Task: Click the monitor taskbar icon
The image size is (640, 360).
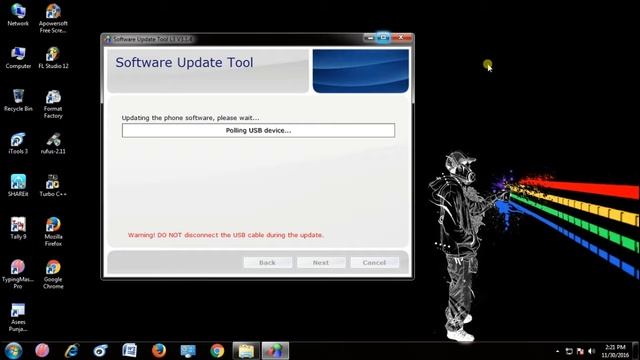Action: click(x=188, y=351)
